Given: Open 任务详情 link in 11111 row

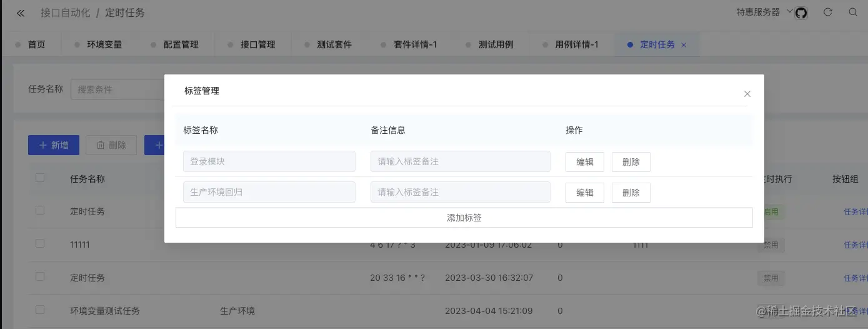Looking at the screenshot, I should (x=856, y=245).
